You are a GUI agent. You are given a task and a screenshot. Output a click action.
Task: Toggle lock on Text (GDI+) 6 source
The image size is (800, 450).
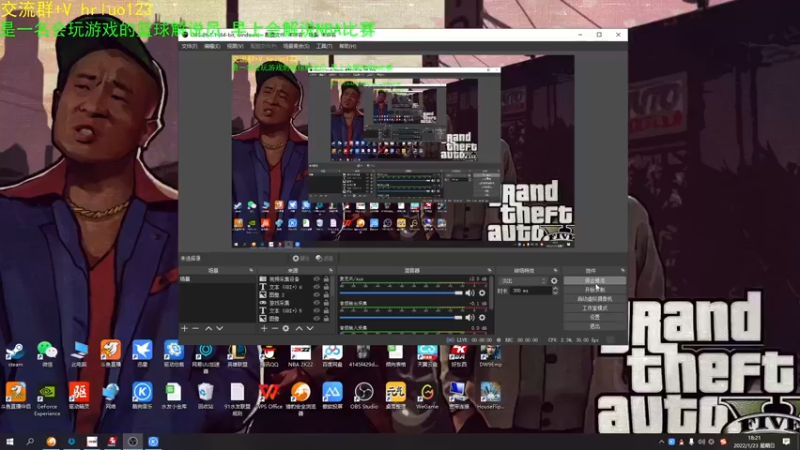[x=326, y=287]
